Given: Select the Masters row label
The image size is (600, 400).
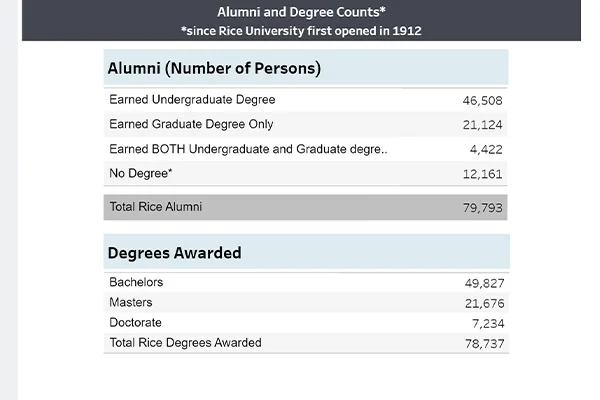Looking at the screenshot, I should click(132, 303).
